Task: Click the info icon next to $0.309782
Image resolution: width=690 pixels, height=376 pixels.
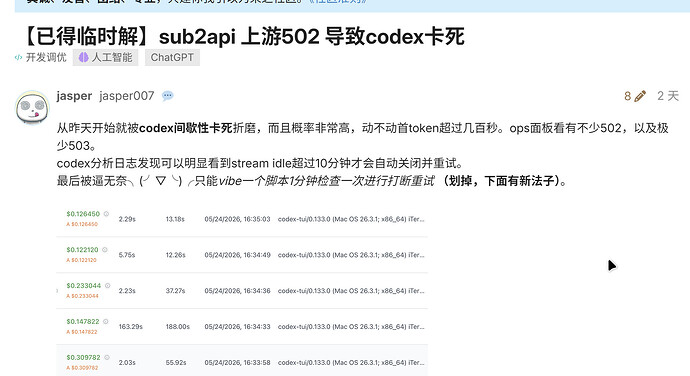Action: (x=107, y=358)
